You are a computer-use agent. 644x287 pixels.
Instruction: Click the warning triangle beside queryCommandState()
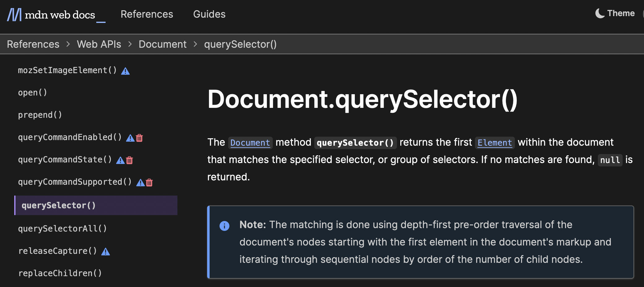pyautogui.click(x=120, y=160)
